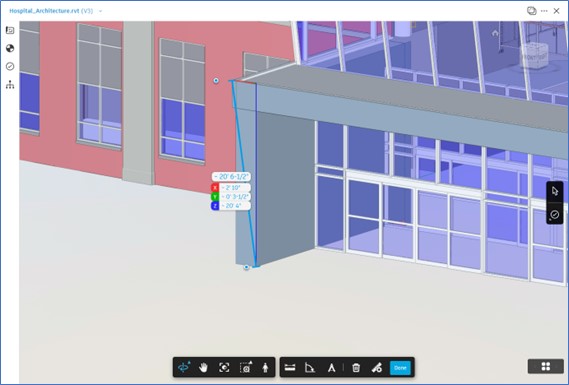Delete the current measurement with trash icon
Image resolution: width=569 pixels, height=385 pixels.
[356, 368]
